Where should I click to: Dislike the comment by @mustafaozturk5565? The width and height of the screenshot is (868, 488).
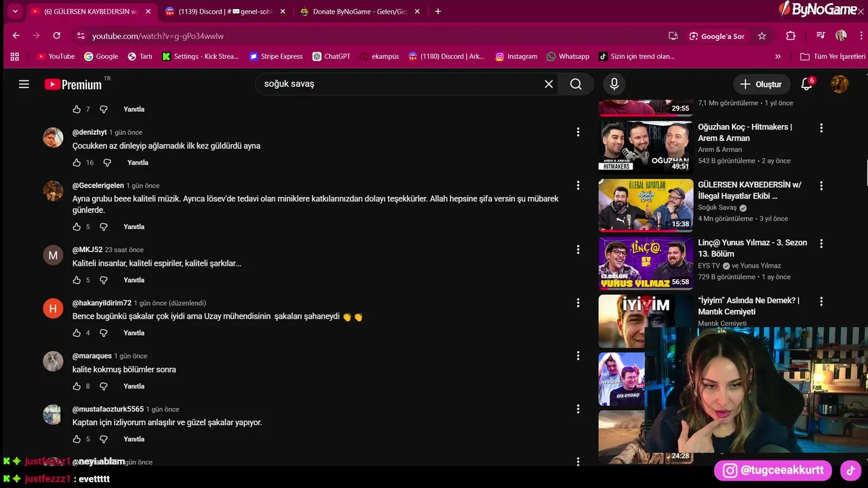(104, 439)
